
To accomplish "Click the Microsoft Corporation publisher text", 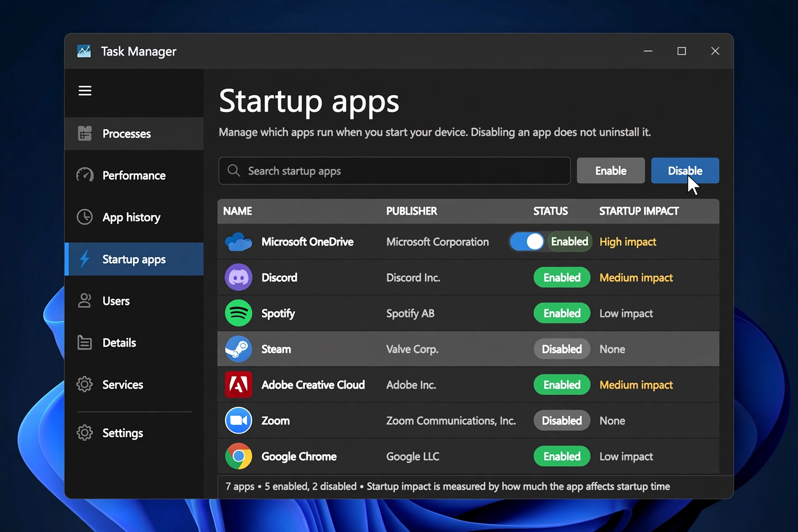I will click(x=437, y=242).
